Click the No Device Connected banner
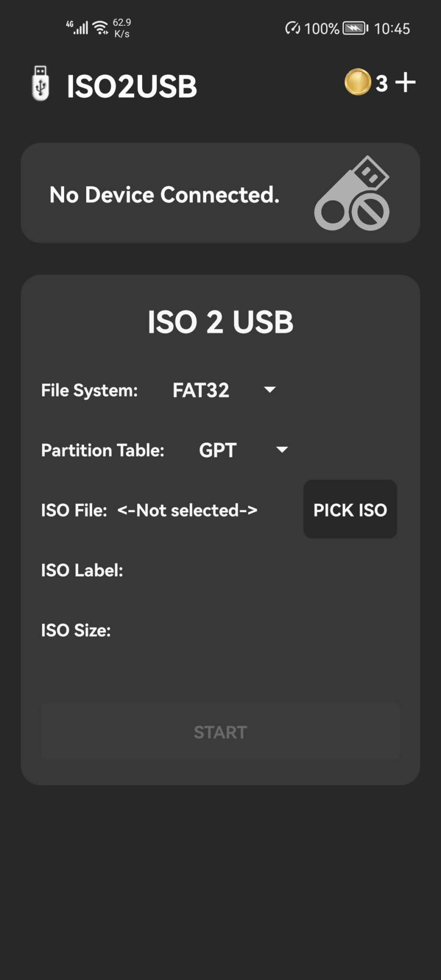The image size is (441, 980). coord(165,194)
